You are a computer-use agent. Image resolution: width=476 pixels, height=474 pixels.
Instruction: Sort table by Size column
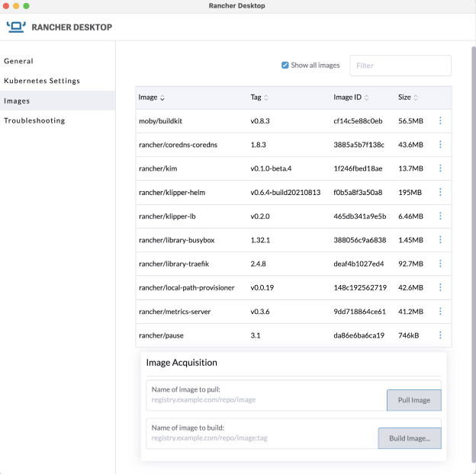[x=408, y=98]
